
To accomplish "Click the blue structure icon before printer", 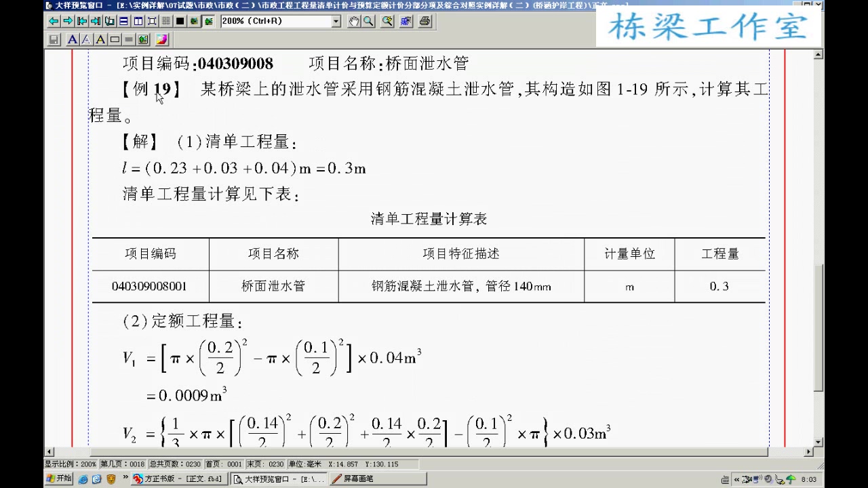I will pyautogui.click(x=406, y=21).
